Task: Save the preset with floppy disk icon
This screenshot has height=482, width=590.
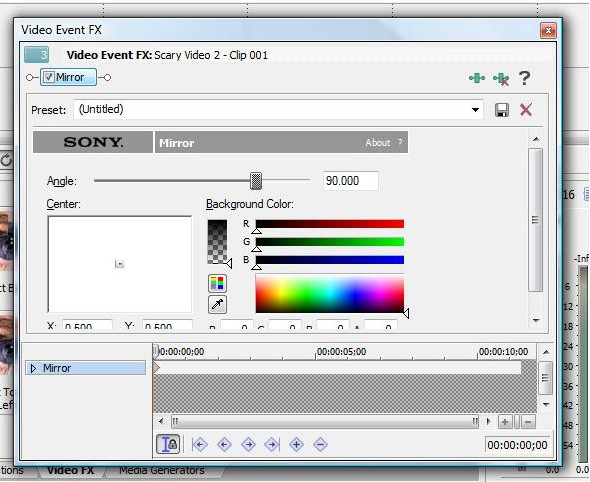Action: pos(502,110)
